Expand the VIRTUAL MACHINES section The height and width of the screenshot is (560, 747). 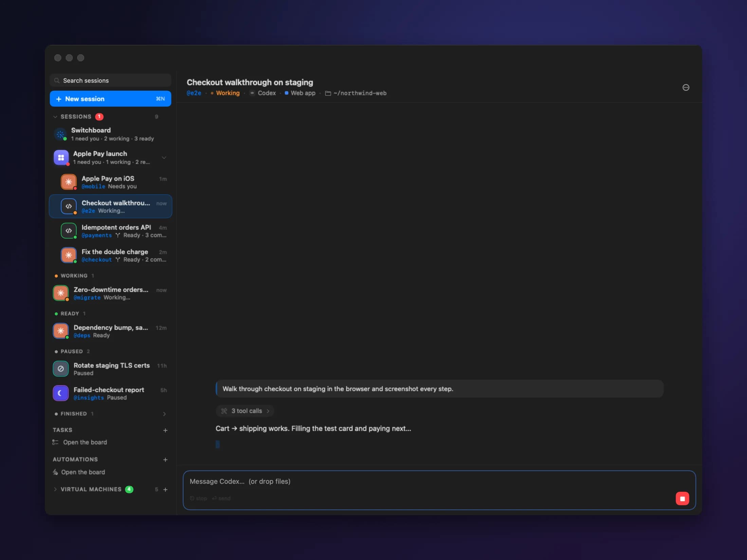pos(55,489)
